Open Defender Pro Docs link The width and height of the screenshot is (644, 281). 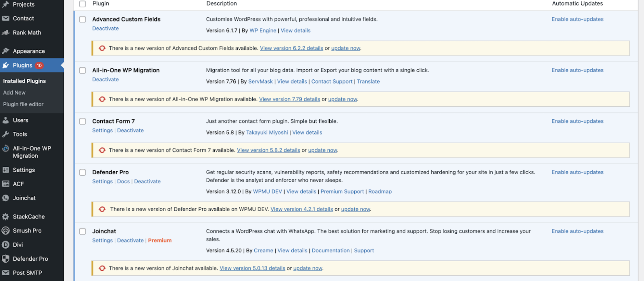pyautogui.click(x=123, y=181)
